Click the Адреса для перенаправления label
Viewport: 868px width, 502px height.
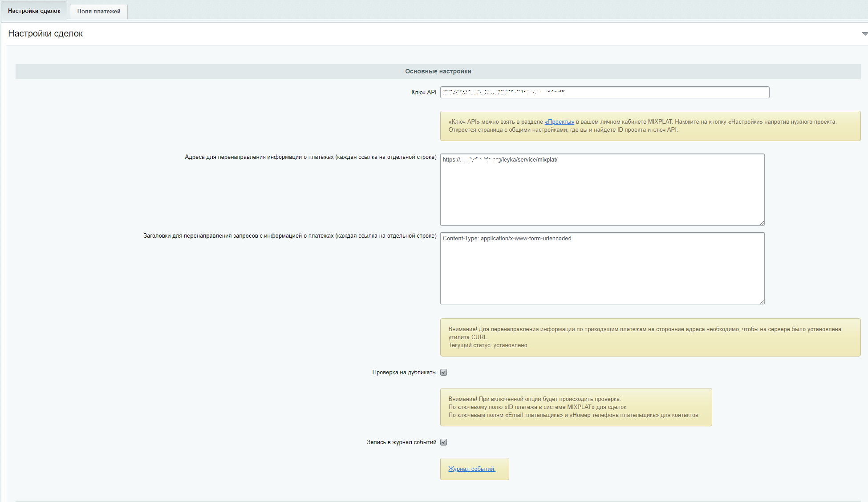tap(310, 157)
